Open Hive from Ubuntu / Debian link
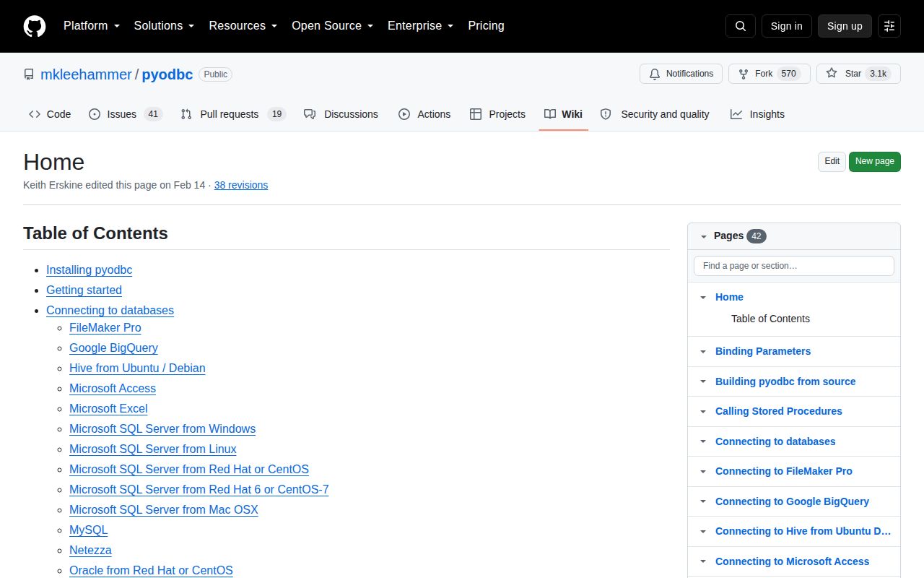 point(137,368)
